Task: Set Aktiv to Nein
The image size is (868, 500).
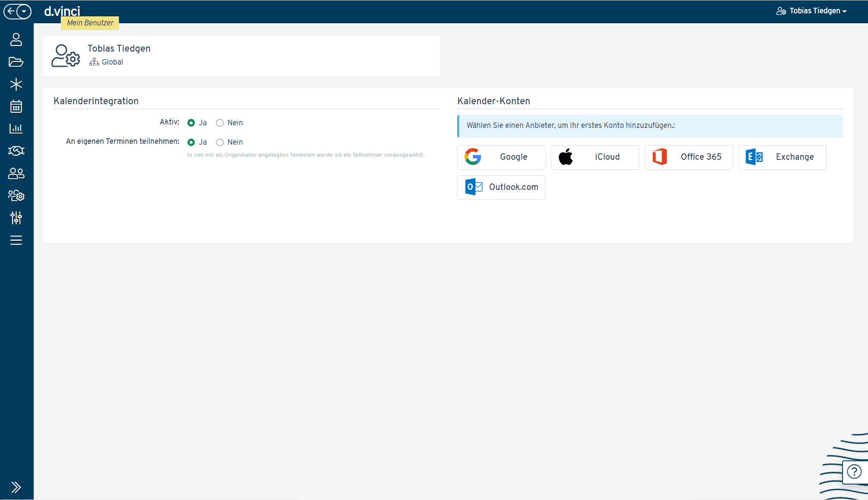Action: coord(220,123)
